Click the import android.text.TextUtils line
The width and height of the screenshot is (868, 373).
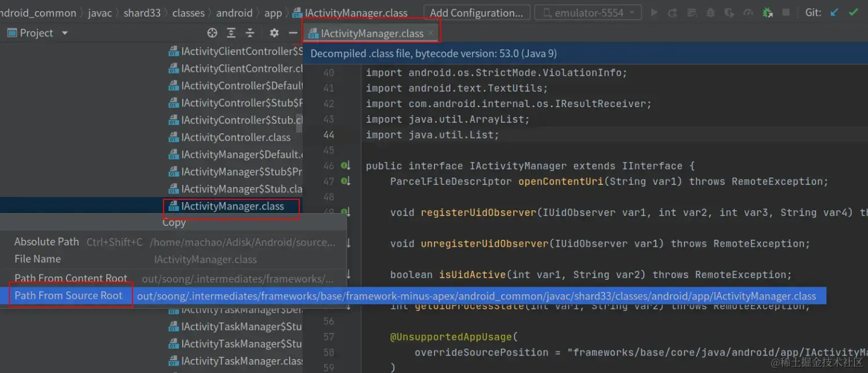(457, 88)
